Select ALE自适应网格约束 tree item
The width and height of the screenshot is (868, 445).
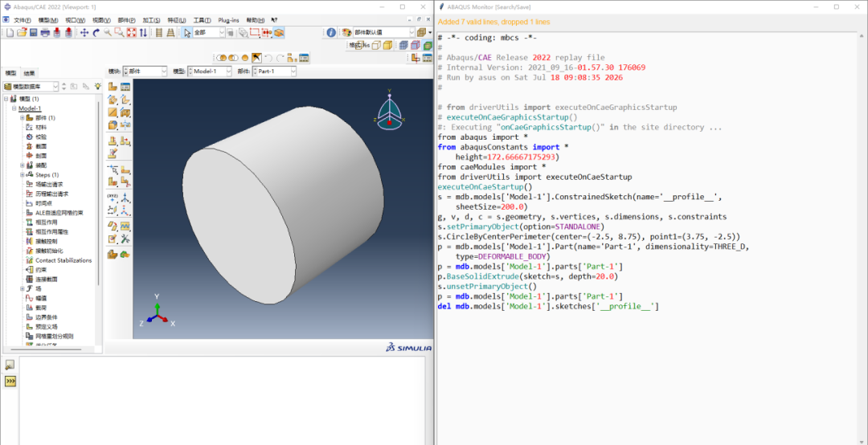(59, 213)
